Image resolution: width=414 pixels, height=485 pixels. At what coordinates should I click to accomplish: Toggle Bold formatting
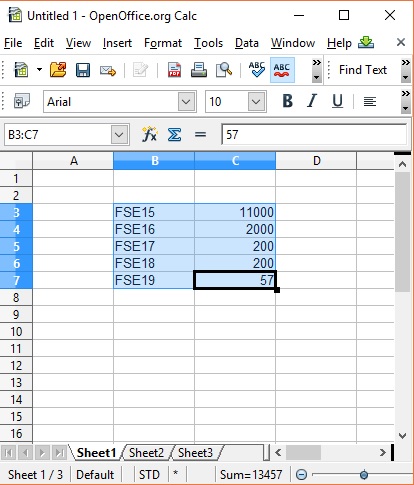(x=287, y=101)
